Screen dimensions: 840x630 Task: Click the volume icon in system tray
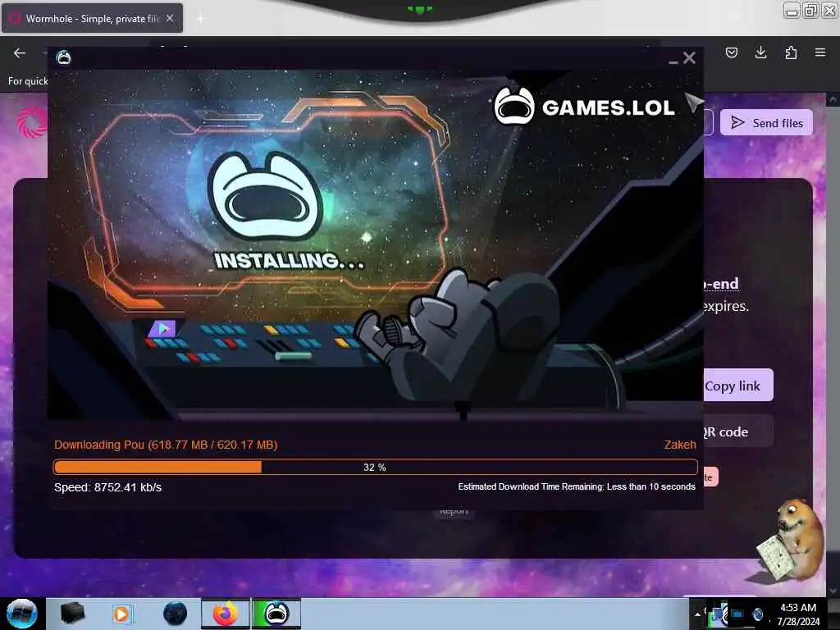point(757,614)
